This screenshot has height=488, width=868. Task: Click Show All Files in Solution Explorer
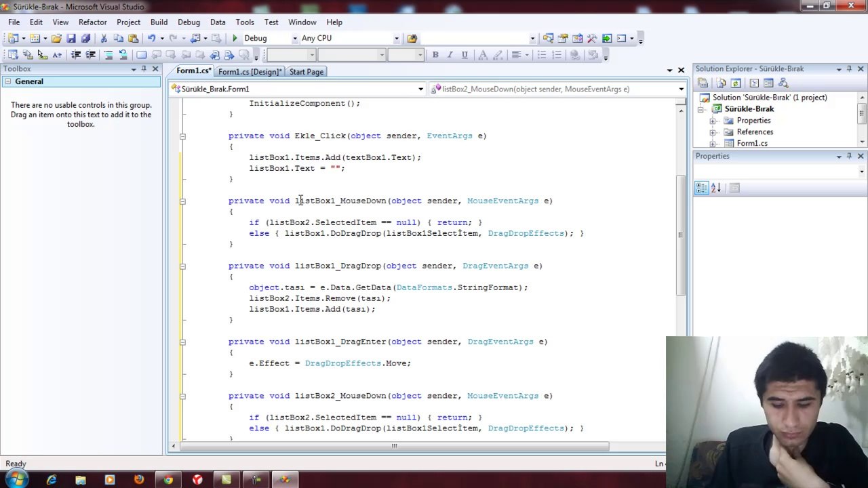coord(721,83)
